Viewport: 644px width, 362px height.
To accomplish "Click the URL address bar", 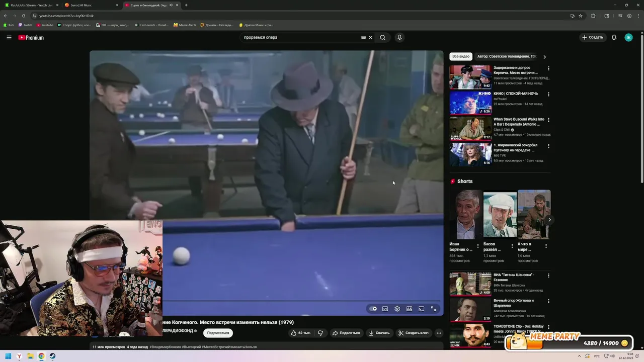I will click(302, 16).
